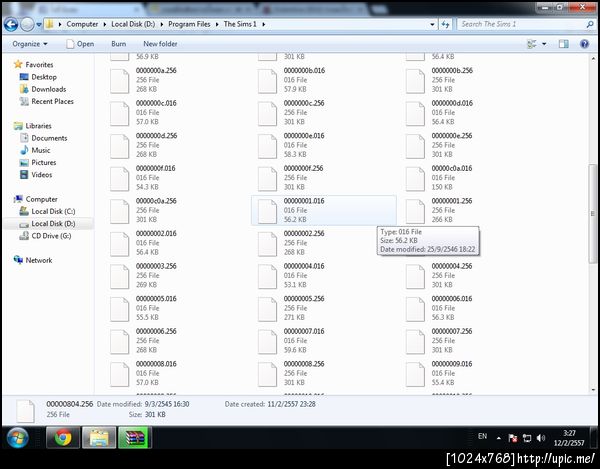
Task: Open the Organize menu
Action: [x=30, y=44]
